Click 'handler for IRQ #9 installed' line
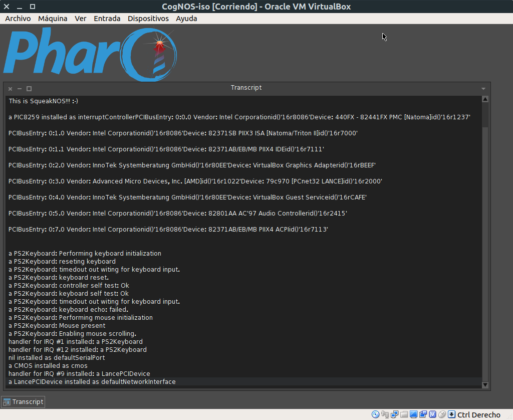 (79, 374)
